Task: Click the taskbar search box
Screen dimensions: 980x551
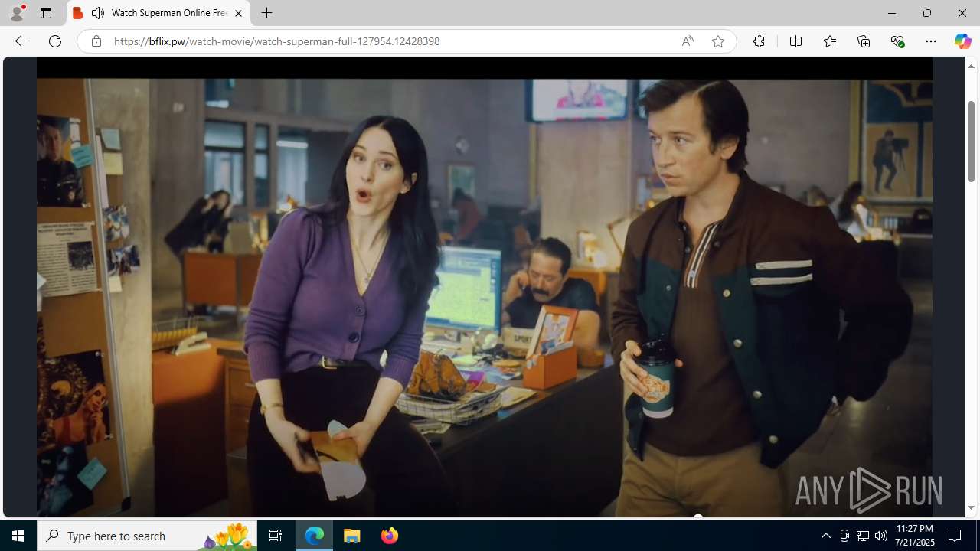Action: coord(147,536)
